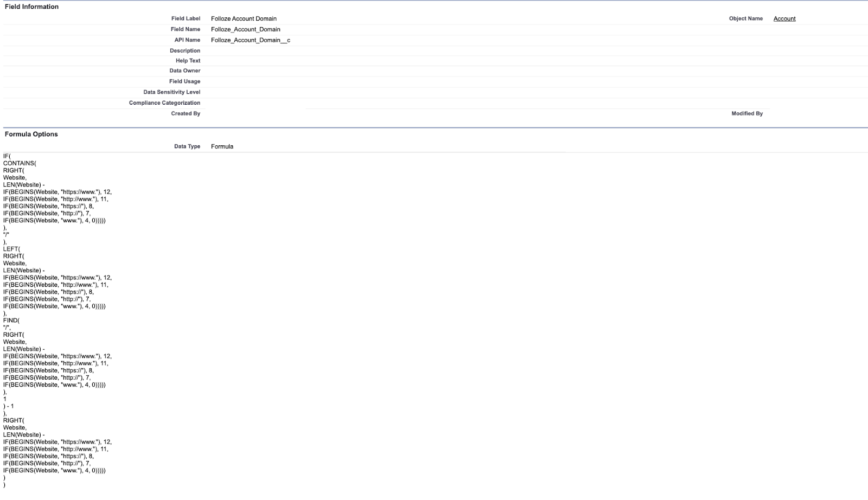Image resolution: width=868 pixels, height=500 pixels.
Task: Click the Data Owner label
Action: coord(184,70)
